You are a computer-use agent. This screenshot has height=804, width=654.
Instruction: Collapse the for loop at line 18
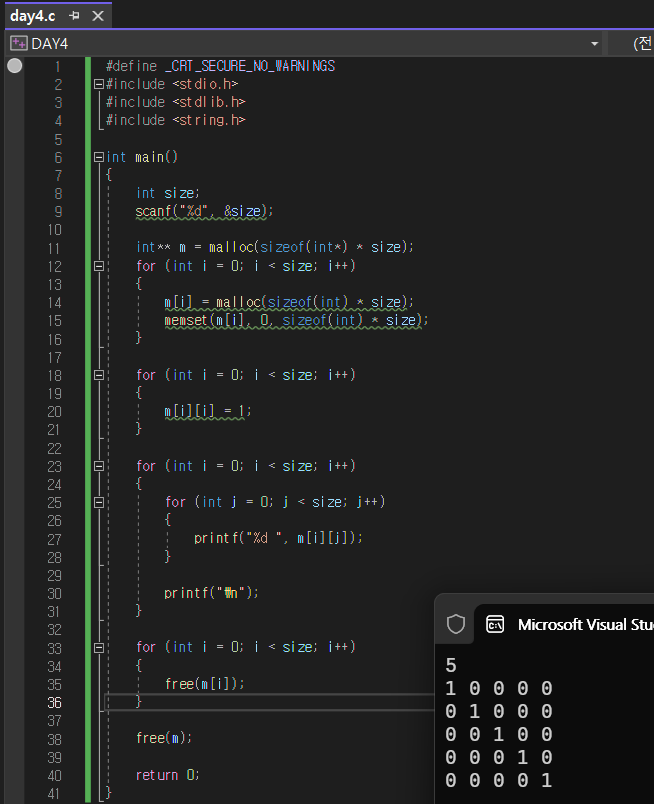99,375
